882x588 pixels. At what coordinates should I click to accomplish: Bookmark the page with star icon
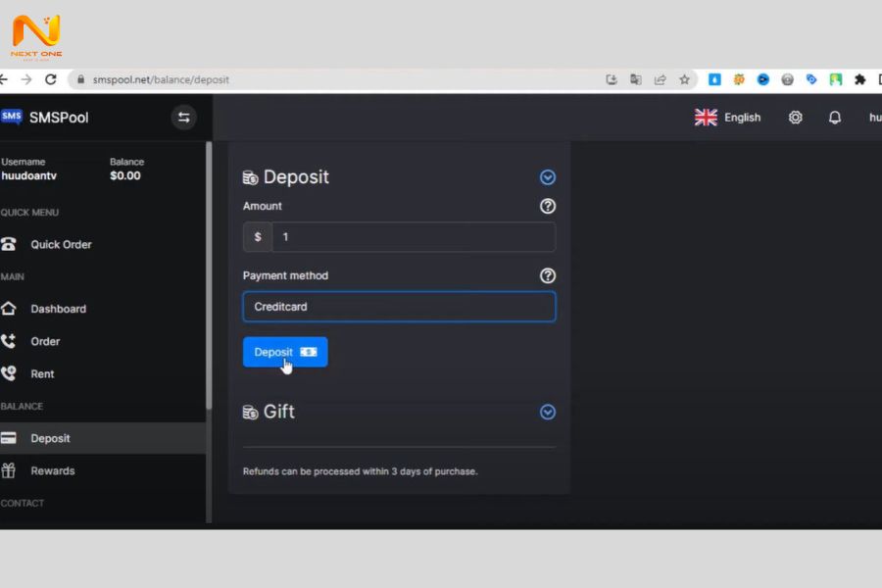(685, 79)
